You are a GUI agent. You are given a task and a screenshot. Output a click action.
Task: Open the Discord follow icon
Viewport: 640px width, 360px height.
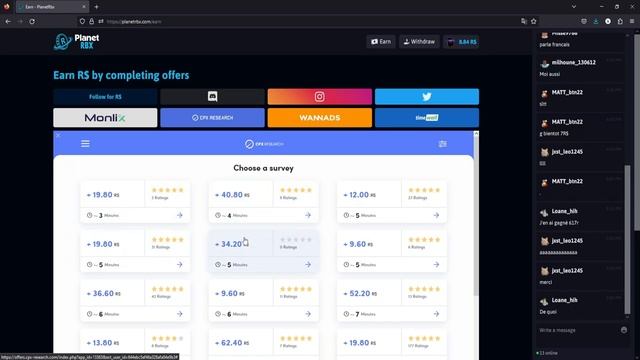(x=212, y=97)
